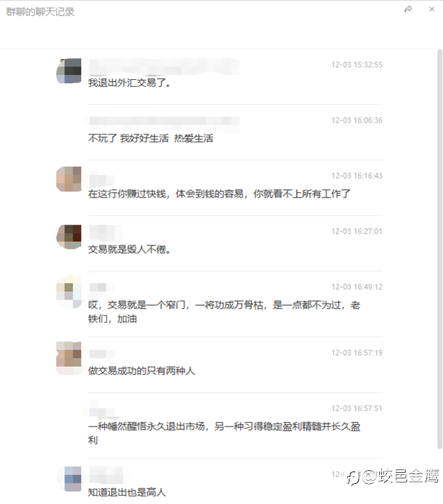Screen dimensions: 443x504
Task: Select the message 知道退出也是高人
Action: (x=127, y=492)
